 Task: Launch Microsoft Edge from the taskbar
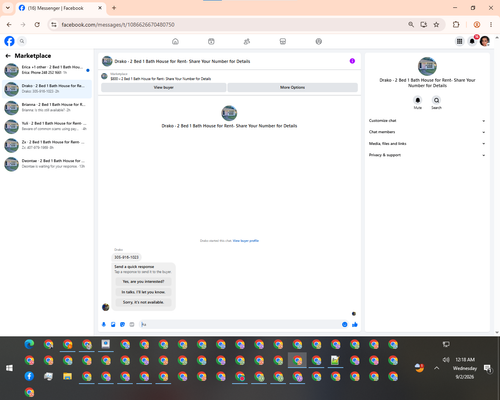pos(29,344)
